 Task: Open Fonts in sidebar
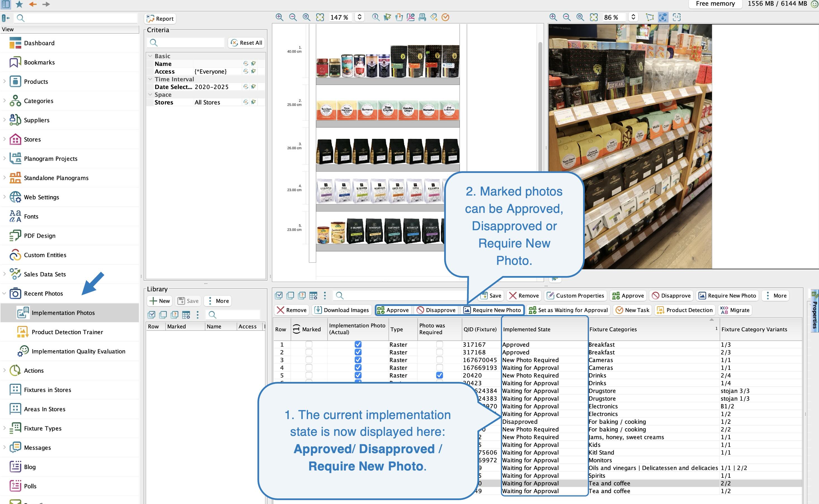[31, 216]
